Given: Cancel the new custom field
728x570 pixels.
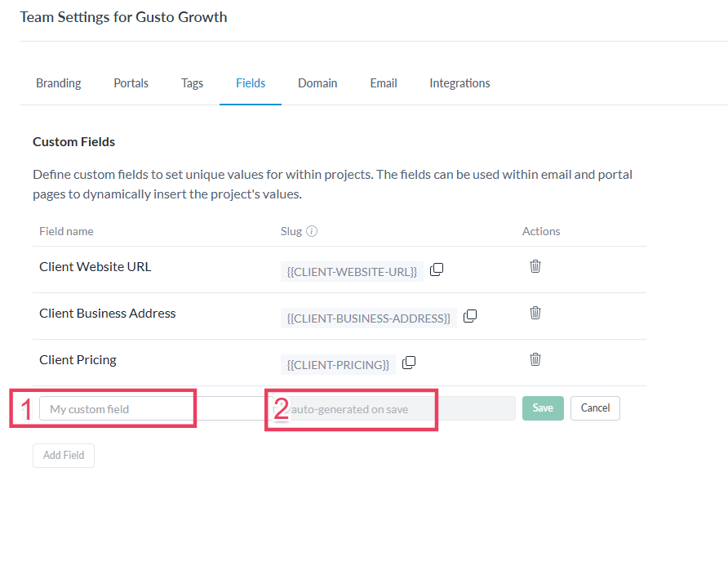Looking at the screenshot, I should point(595,408).
